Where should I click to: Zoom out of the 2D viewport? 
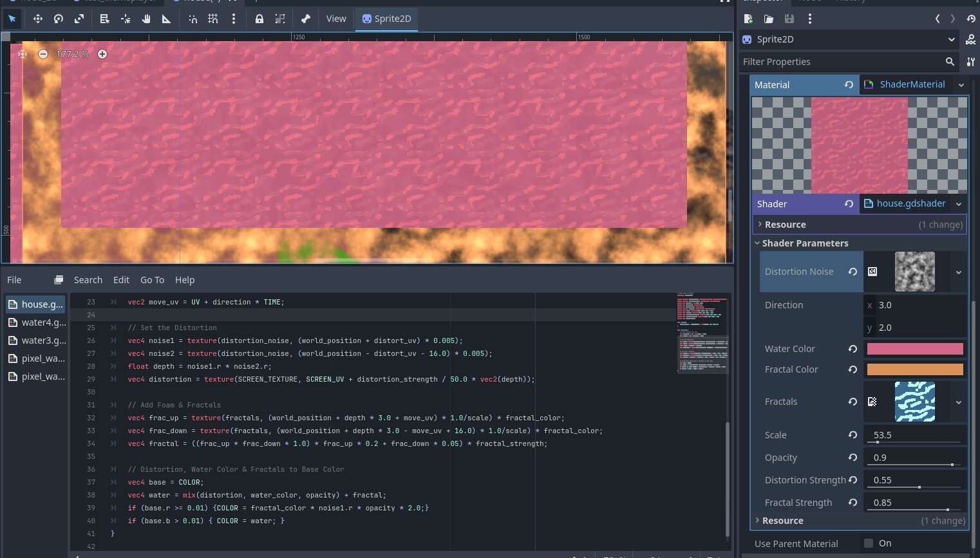pos(42,54)
